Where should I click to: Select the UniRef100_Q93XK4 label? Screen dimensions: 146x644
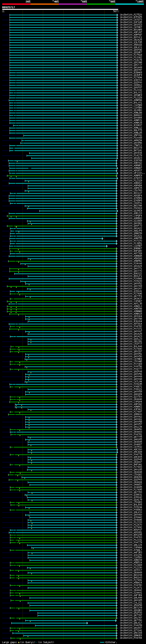(x=131, y=316)
